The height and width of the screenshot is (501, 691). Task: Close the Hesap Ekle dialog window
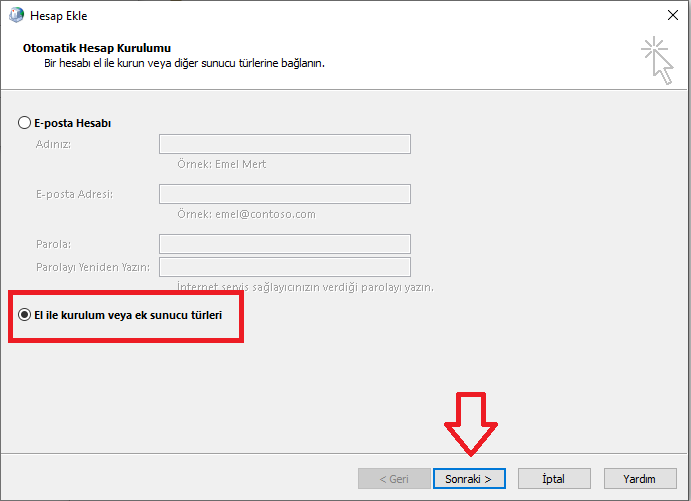click(670, 14)
